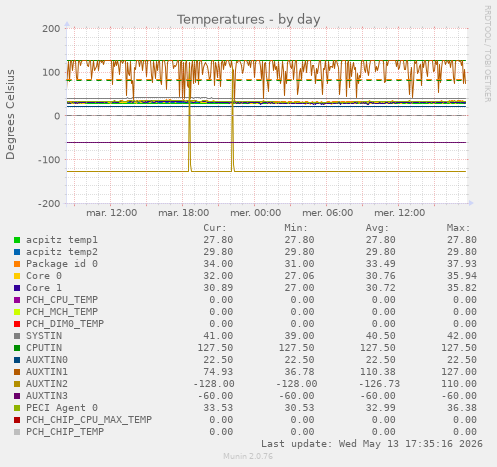Select the 'CPUTIN' legend label
Image resolution: width=497 pixels, height=467 pixels.
click(x=44, y=348)
